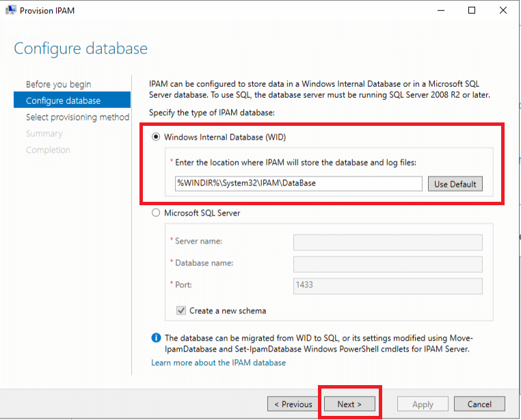Go back with the Previous button

tap(293, 404)
